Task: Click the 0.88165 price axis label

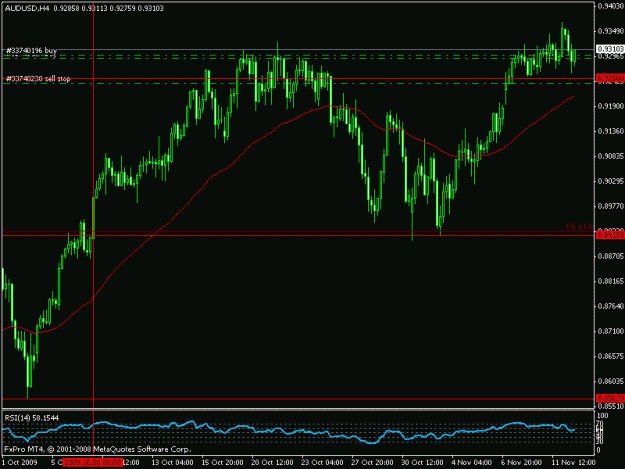Action: [x=611, y=281]
